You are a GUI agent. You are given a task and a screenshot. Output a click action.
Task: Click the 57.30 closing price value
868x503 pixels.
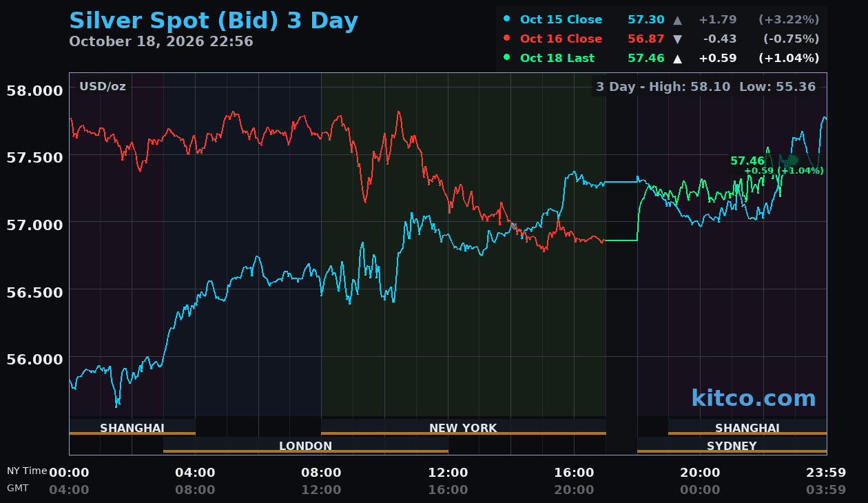point(646,20)
